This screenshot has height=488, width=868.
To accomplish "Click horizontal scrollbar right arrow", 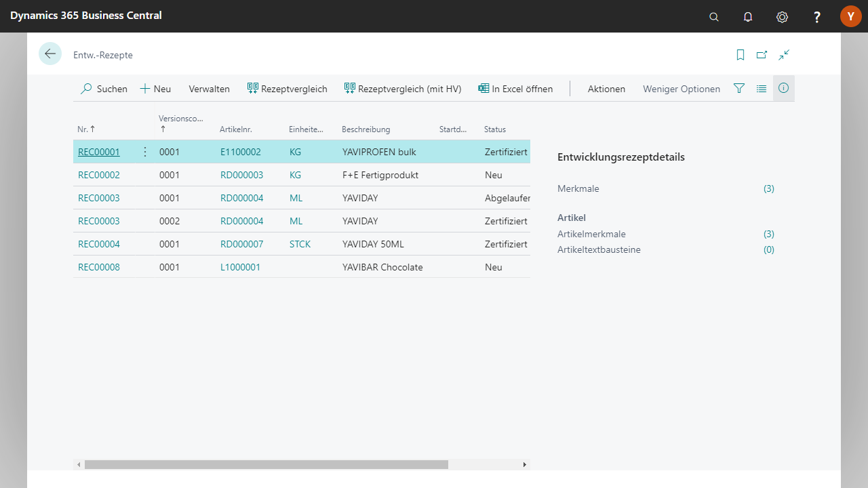I will coord(525,465).
